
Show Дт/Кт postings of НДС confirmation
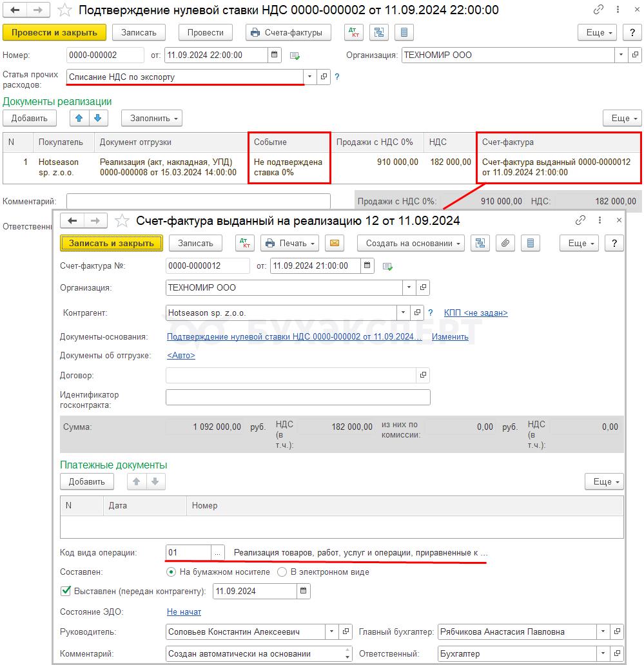[x=354, y=32]
